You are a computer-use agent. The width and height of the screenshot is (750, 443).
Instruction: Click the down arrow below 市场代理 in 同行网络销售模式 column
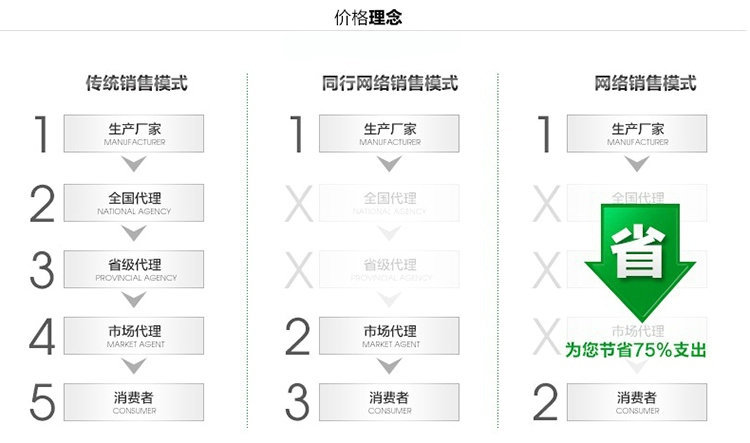coord(389,366)
